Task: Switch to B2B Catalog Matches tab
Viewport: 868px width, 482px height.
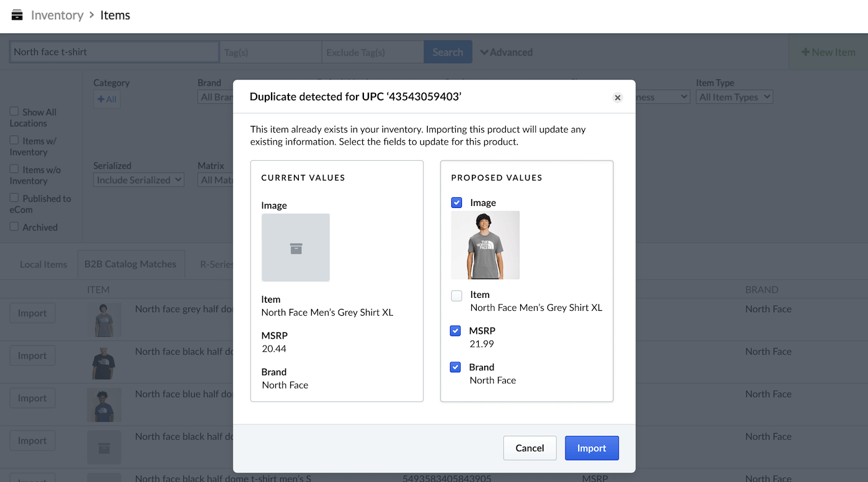Action: 131,264
